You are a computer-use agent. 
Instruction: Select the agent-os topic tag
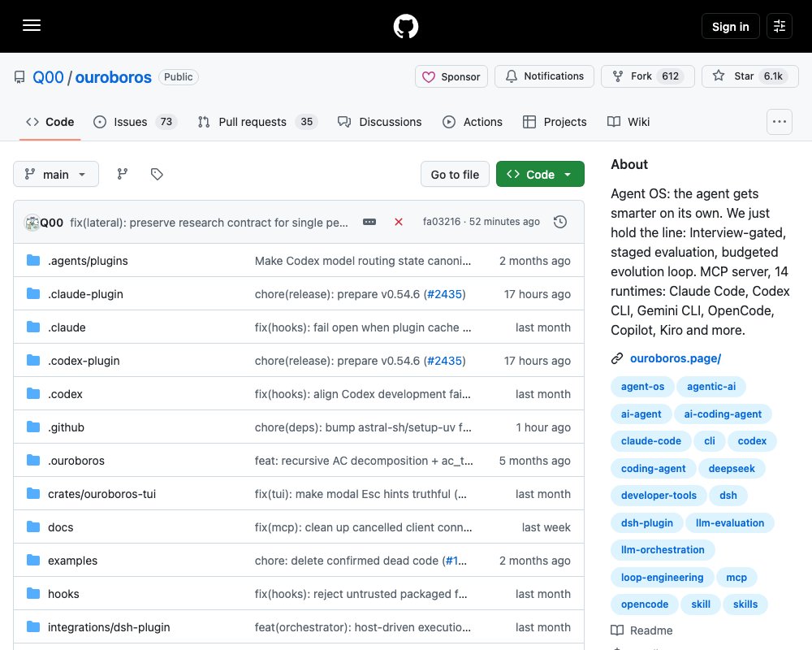(642, 386)
